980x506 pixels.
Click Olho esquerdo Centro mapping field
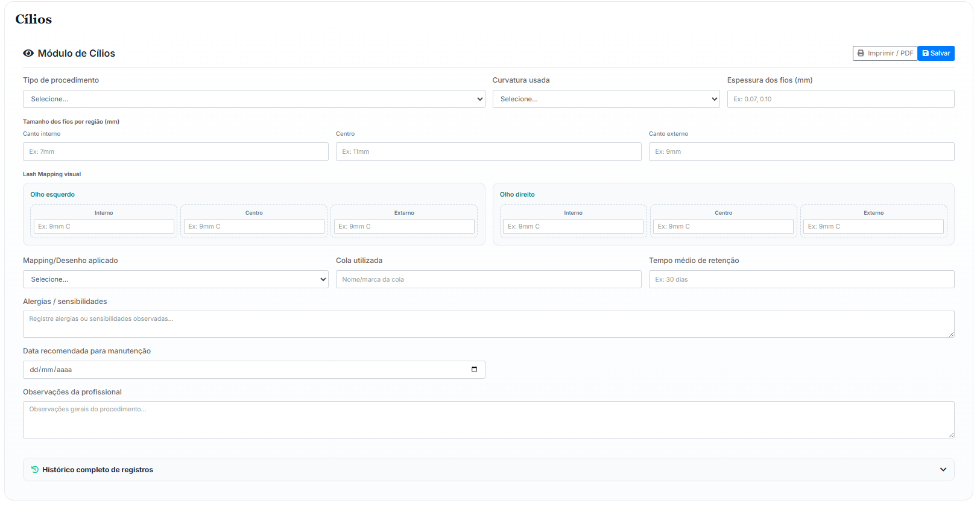pyautogui.click(x=254, y=226)
